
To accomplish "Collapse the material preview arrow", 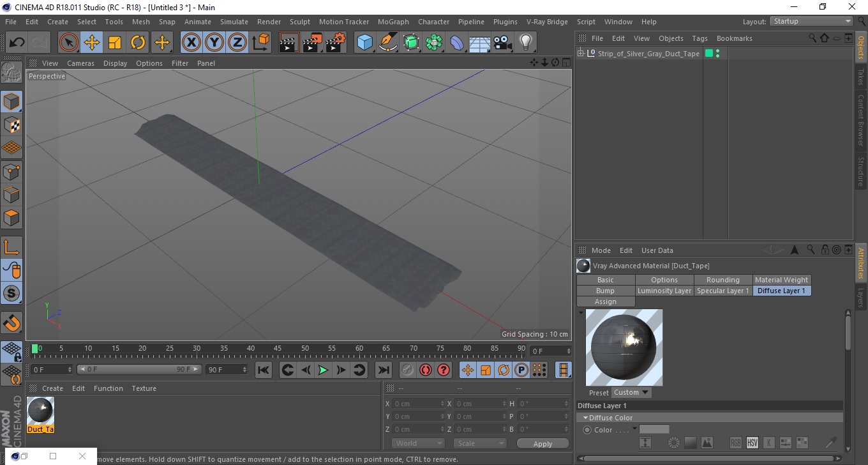I will pyautogui.click(x=581, y=313).
